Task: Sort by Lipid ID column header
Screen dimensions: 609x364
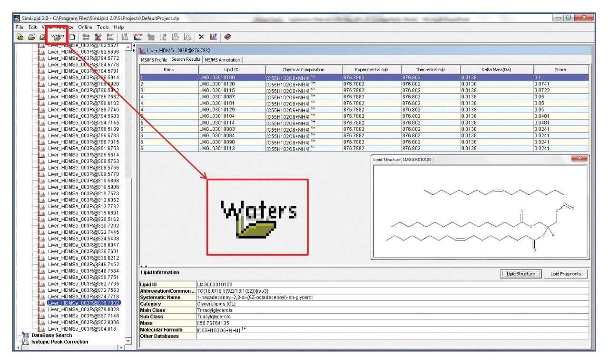Action: click(x=232, y=69)
